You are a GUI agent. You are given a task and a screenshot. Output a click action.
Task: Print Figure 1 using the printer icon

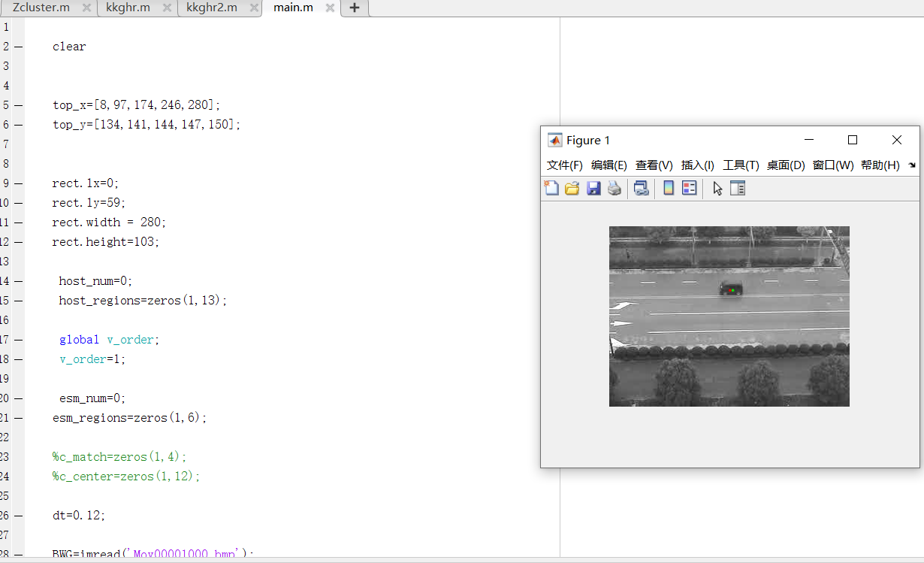point(614,188)
